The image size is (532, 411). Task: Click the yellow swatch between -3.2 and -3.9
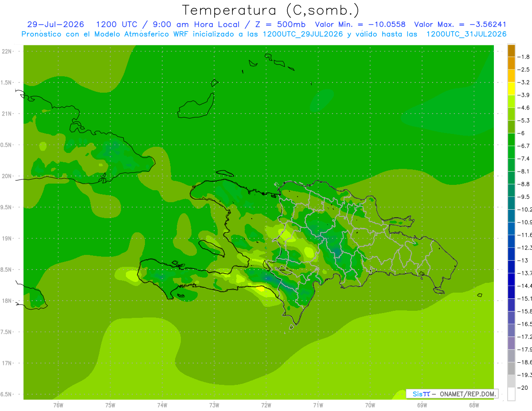[511, 89]
